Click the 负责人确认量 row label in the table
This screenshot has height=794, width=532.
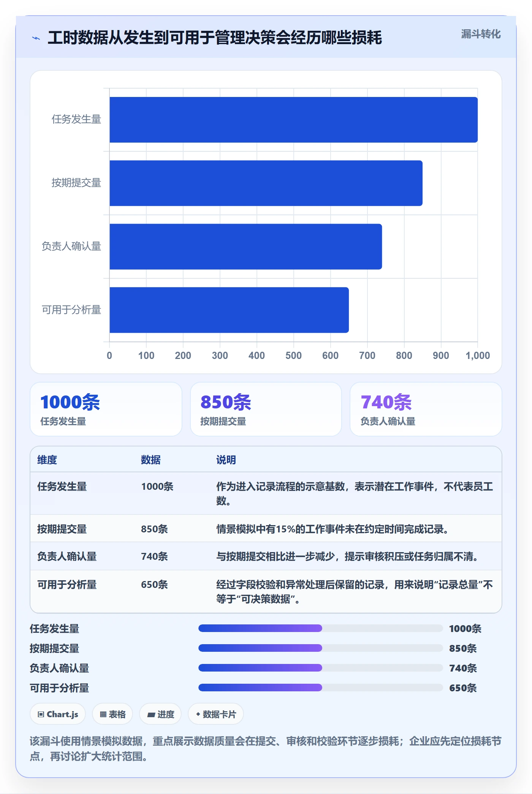click(x=67, y=556)
